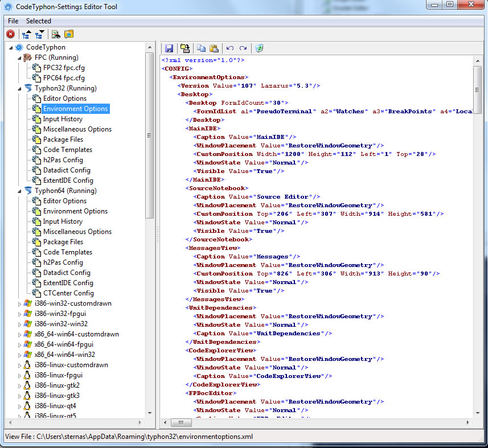Select the i386-linux-customdrawn tree item
488x448 pixels.
click(x=71, y=365)
